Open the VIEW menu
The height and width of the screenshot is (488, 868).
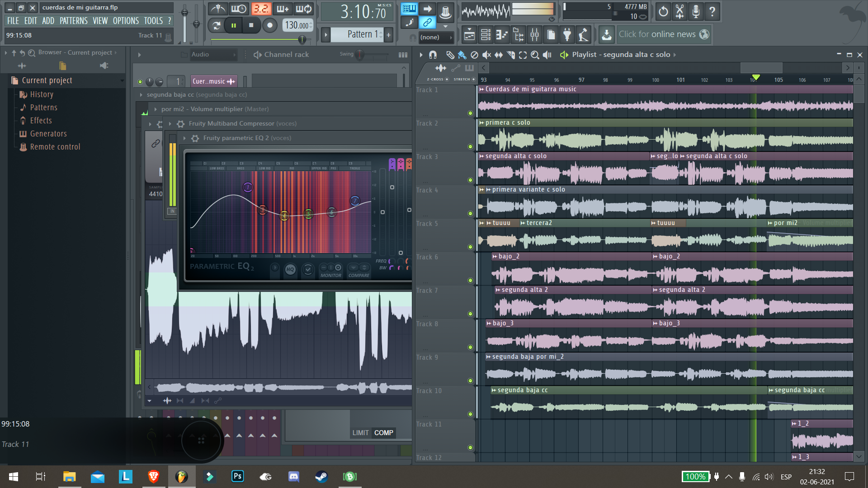[100, 21]
